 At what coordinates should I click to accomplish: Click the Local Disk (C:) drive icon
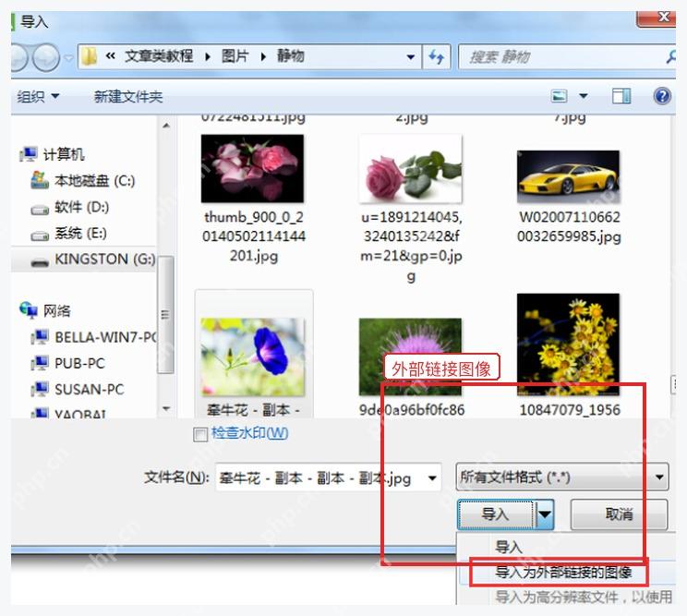click(x=40, y=180)
